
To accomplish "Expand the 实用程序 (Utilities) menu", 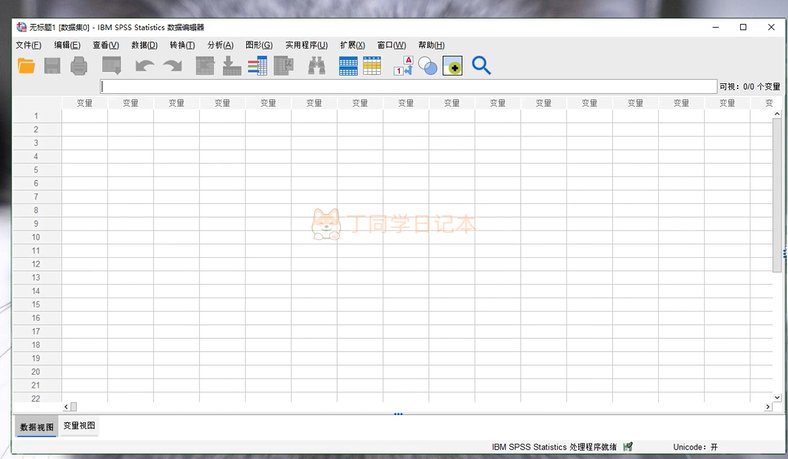I will point(306,45).
